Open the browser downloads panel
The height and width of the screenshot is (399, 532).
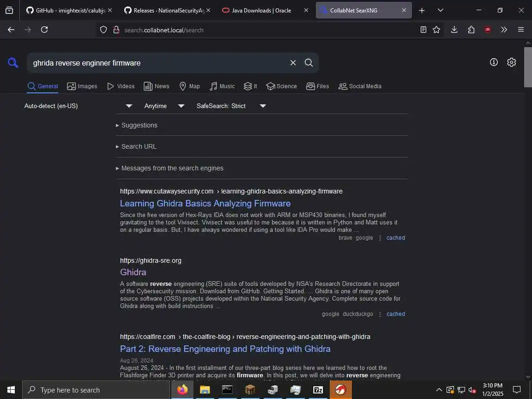pos(454,30)
